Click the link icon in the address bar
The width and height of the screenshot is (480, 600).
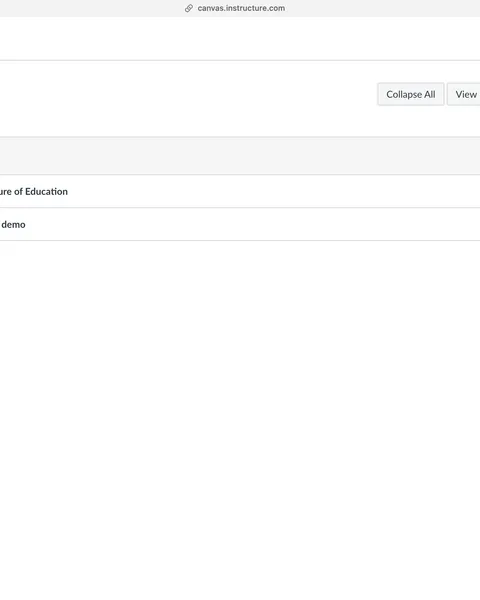point(189,8)
